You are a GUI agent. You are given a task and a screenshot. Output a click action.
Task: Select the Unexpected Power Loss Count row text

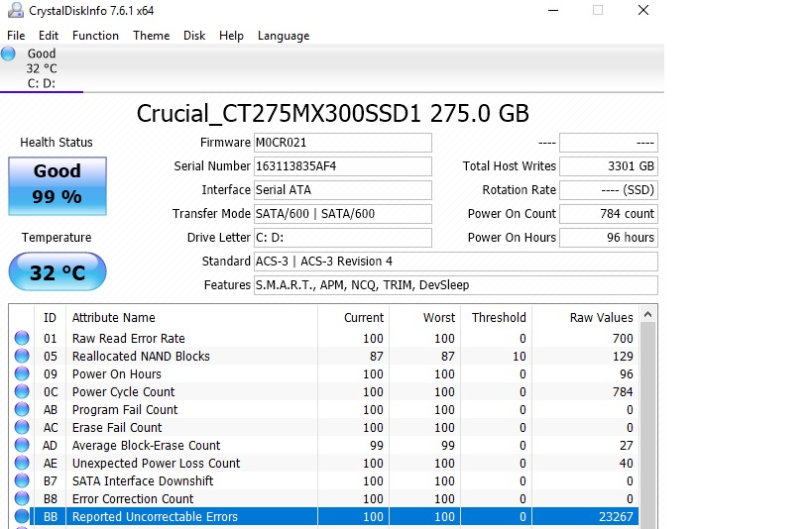156,464
